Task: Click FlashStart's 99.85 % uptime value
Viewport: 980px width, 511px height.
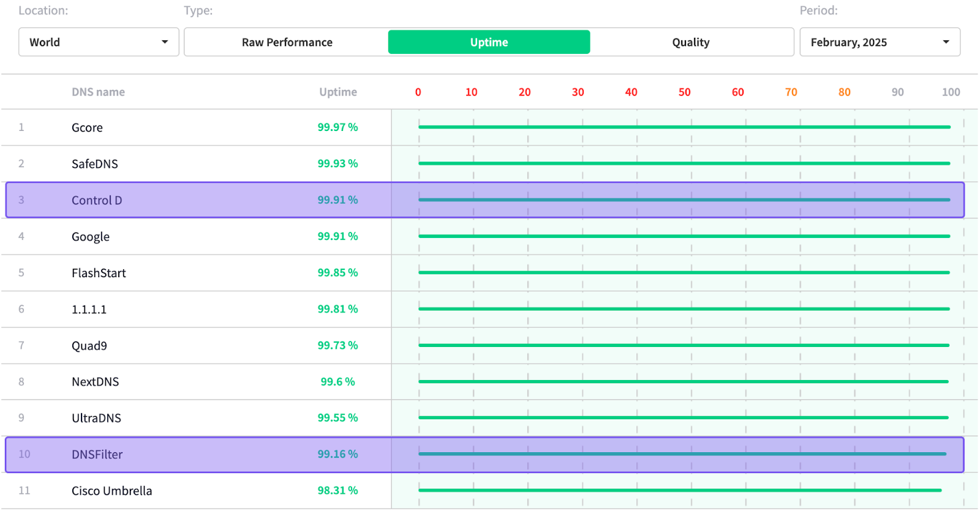Action: (x=337, y=272)
